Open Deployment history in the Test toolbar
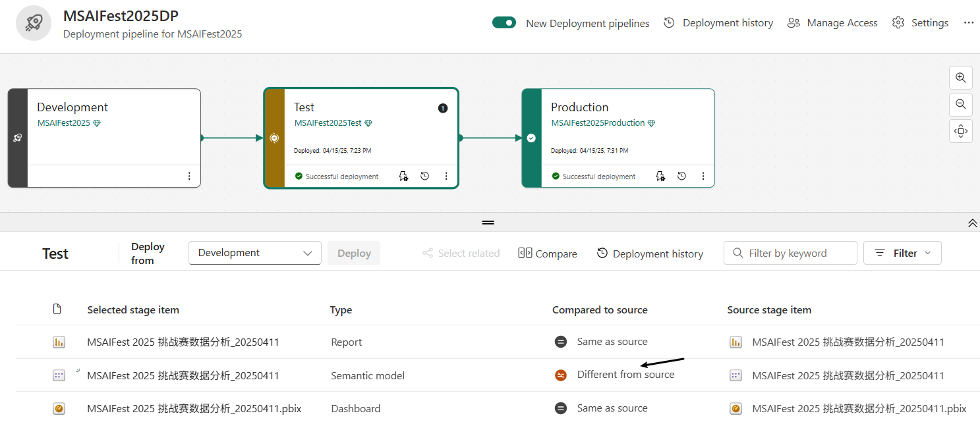Image resolution: width=980 pixels, height=428 pixels. [x=650, y=253]
